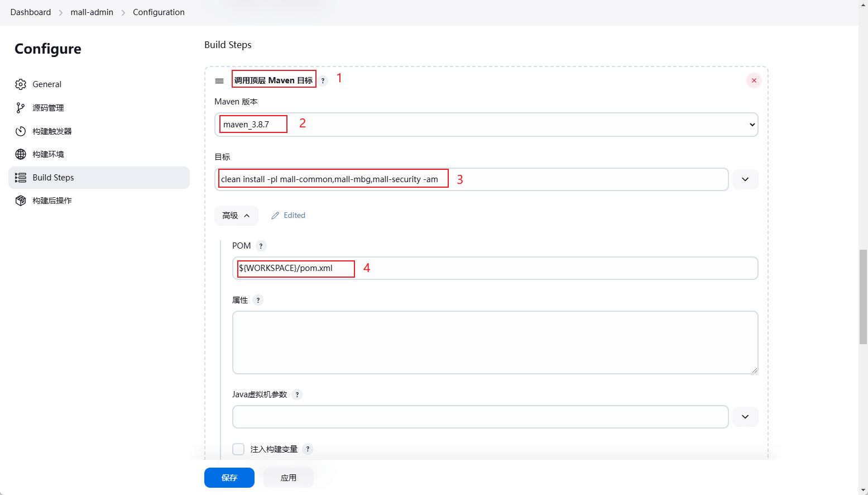Click the 构建后操作 package icon
The width and height of the screenshot is (868, 495).
tap(21, 201)
